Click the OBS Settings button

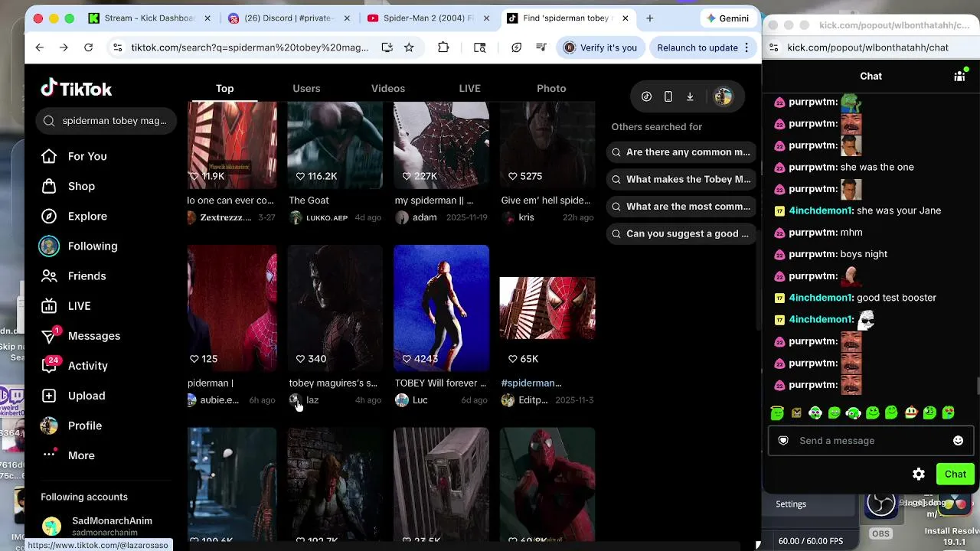click(x=791, y=504)
